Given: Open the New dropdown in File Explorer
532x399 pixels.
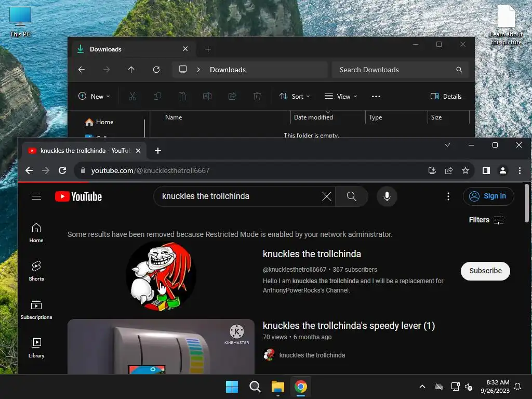Looking at the screenshot, I should click(94, 96).
